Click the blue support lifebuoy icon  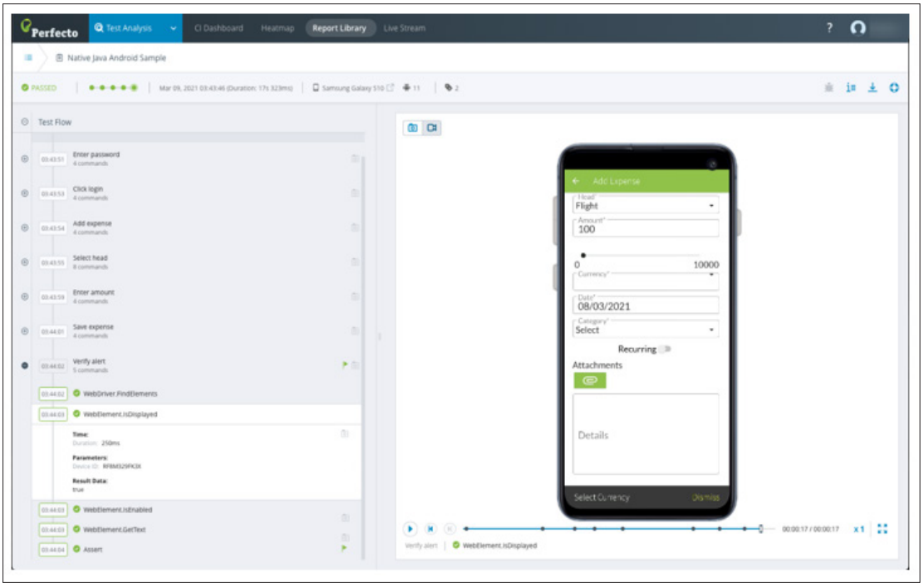tap(895, 88)
